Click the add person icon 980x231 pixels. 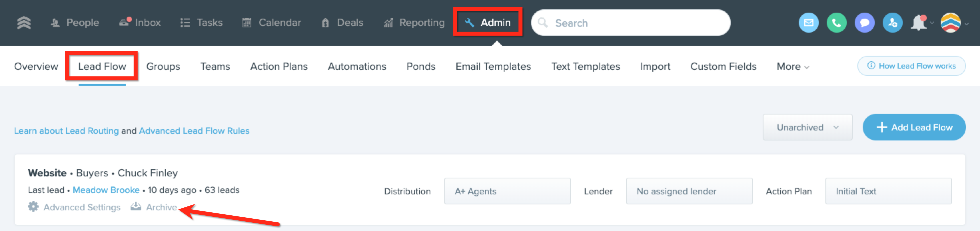point(892,23)
